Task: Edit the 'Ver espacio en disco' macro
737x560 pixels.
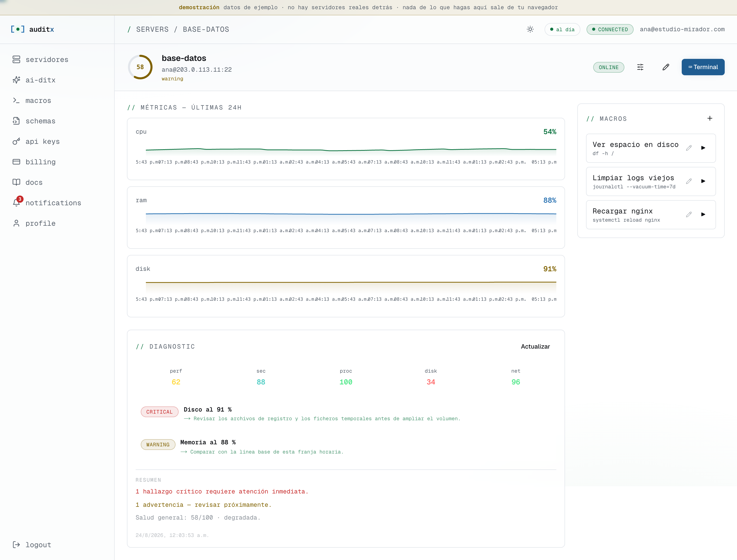Action: [x=689, y=148]
